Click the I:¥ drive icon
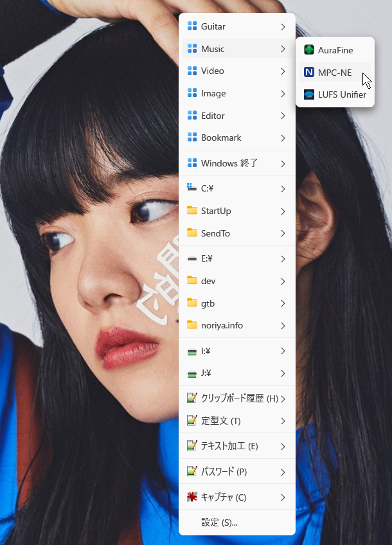Image resolution: width=392 pixels, height=545 pixels. point(192,352)
